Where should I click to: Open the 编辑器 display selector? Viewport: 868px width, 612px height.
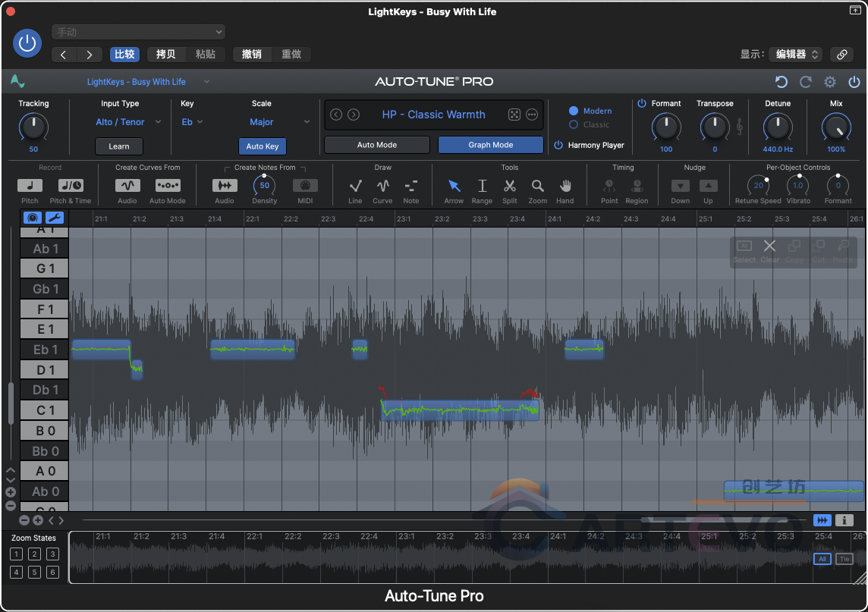795,54
